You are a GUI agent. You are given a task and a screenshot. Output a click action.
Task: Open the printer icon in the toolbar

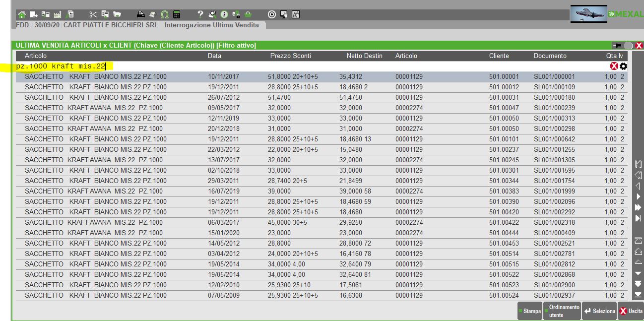[x=140, y=14]
